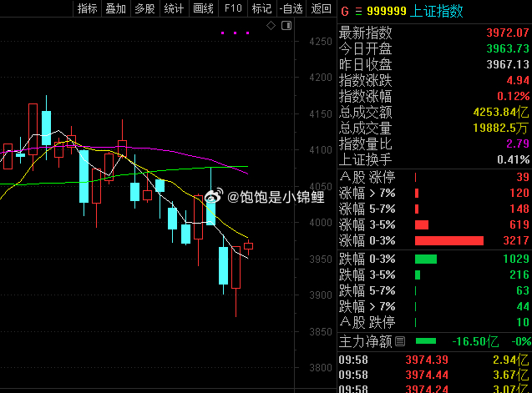This screenshot has width=532, height=393.
Task: Remove from watchlist with -自选
Action: tap(291, 8)
